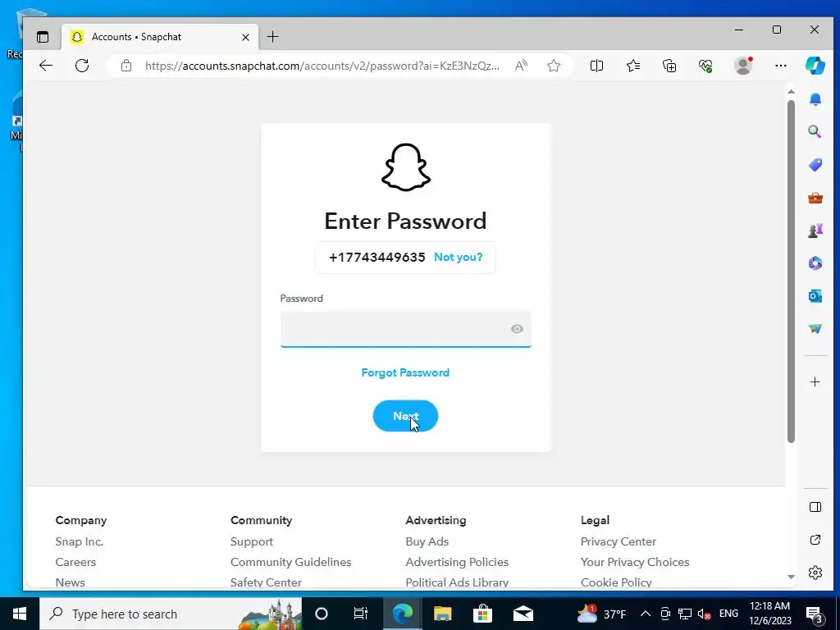Open Your Privacy Choices link
The image size is (840, 630).
[x=635, y=562]
